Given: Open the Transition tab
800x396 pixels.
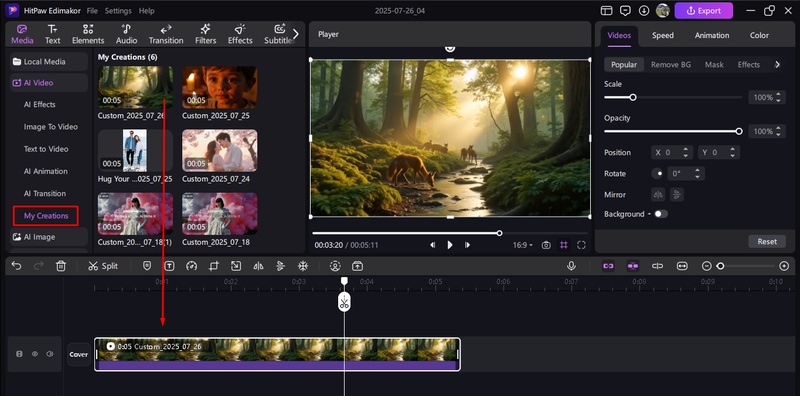Looking at the screenshot, I should tap(166, 34).
